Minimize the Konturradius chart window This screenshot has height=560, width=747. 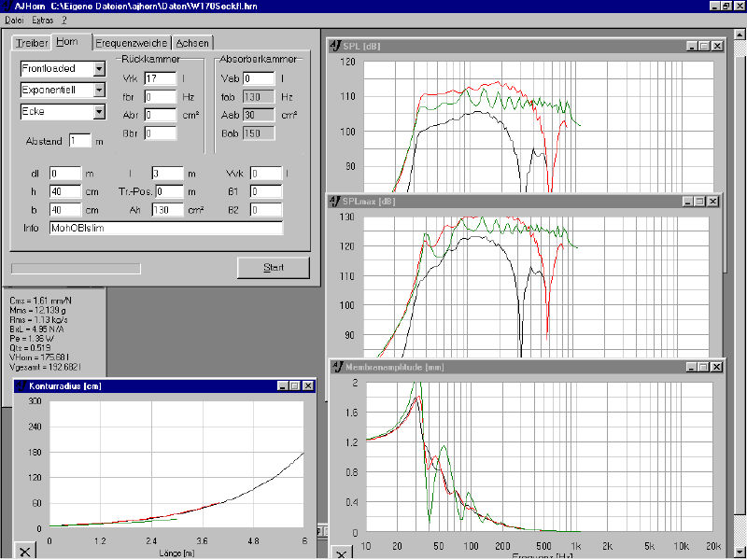[280, 385]
